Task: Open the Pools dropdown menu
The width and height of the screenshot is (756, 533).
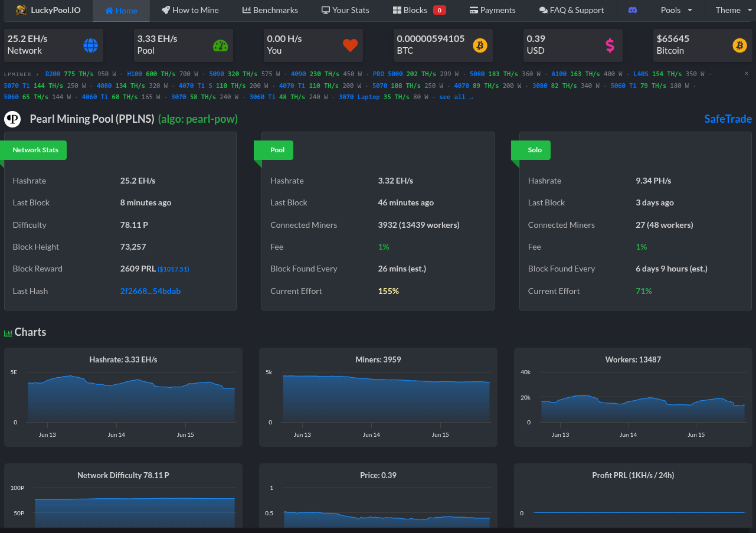Action: [x=676, y=10]
